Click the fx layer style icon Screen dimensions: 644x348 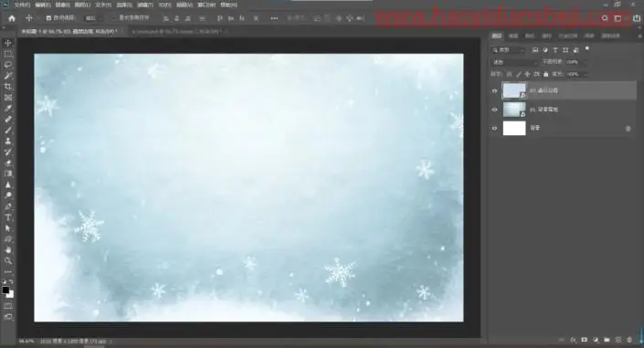[x=573, y=340]
